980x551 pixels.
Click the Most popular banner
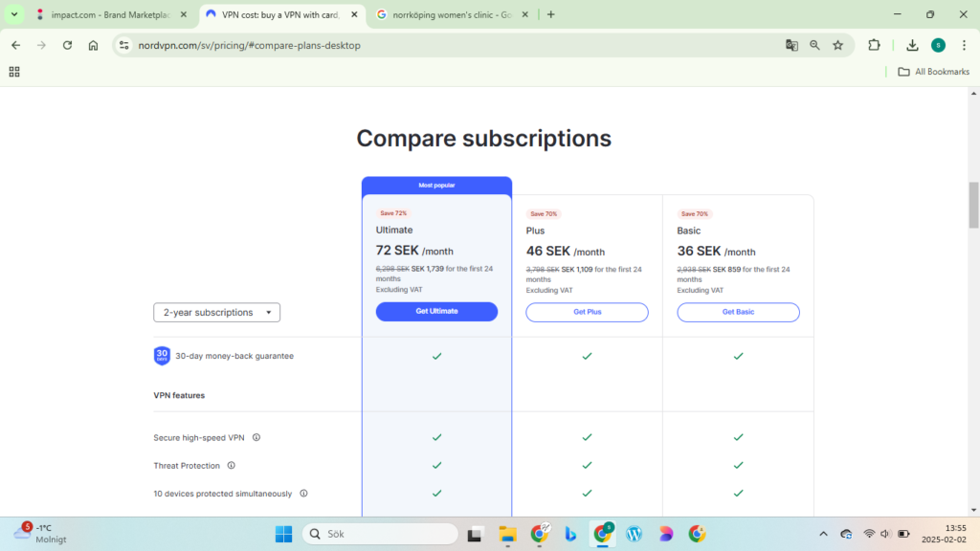(436, 186)
